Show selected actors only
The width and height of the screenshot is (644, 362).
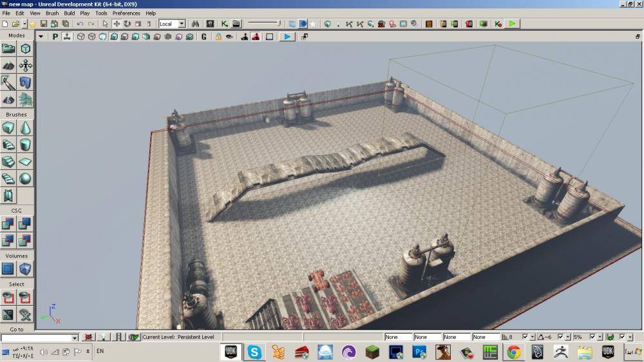point(8,298)
